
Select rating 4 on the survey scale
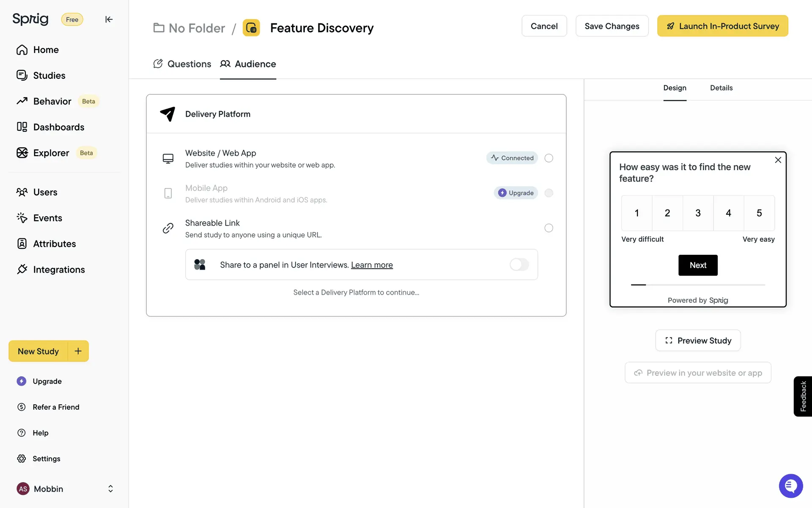(728, 213)
